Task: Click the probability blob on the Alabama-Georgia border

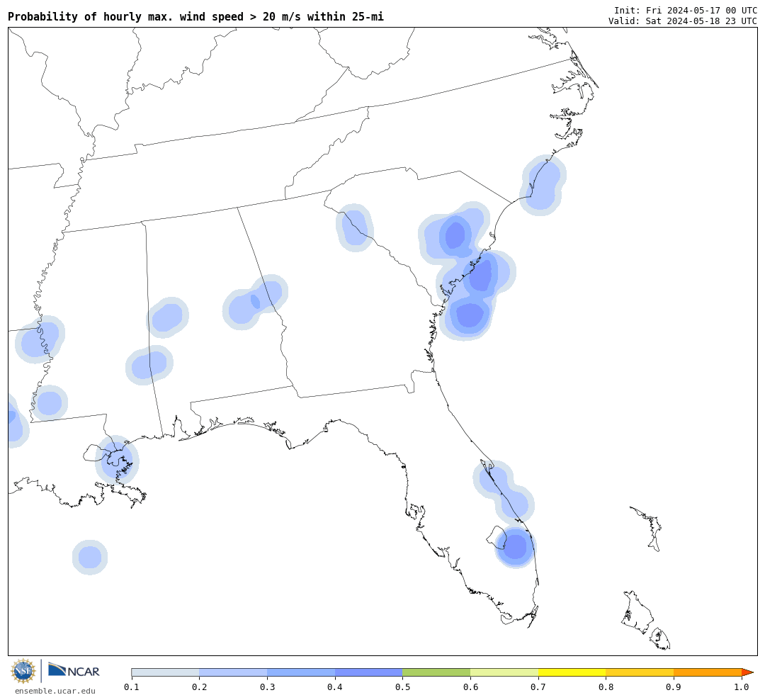Action: tap(255, 302)
